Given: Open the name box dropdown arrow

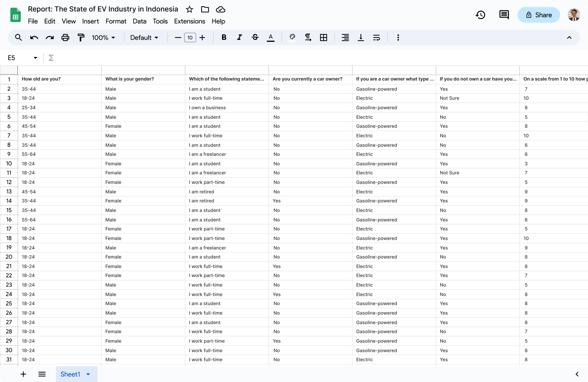Looking at the screenshot, I should tap(35, 58).
